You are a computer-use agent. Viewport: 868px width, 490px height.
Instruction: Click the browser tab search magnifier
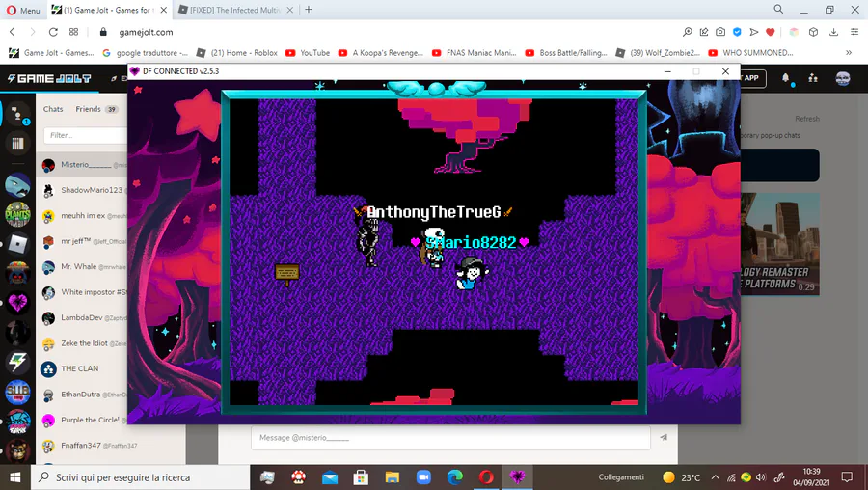click(778, 9)
